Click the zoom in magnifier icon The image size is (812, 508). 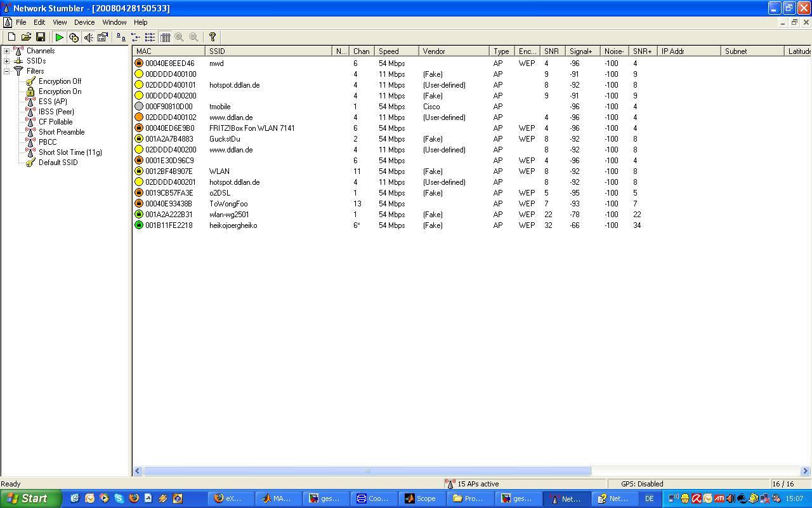coord(180,37)
